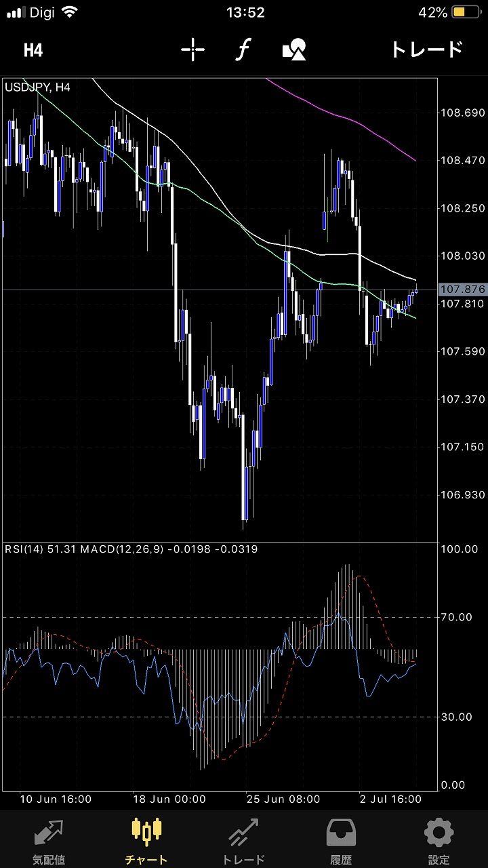Tap the 108.690 price axis label
Viewport: 488px width, 868px height.
pos(462,113)
